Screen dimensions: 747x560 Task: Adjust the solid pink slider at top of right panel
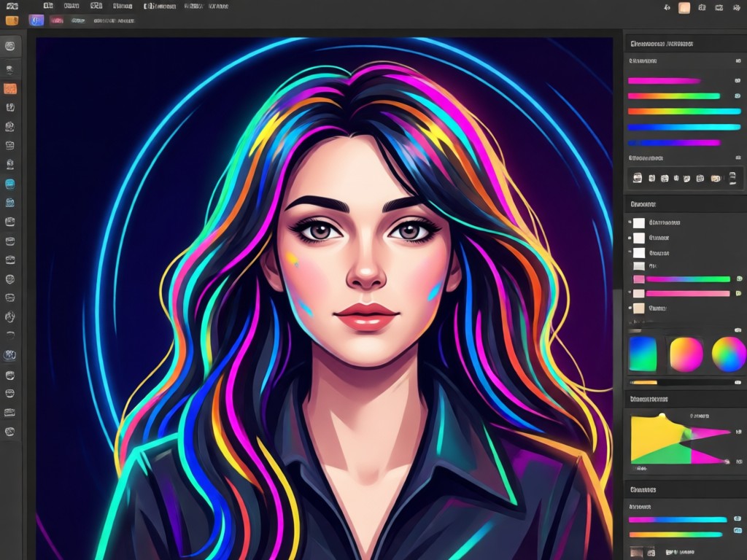click(x=664, y=81)
